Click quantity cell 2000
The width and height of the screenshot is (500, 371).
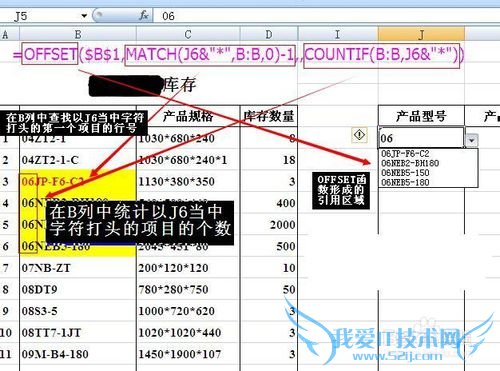point(269,225)
